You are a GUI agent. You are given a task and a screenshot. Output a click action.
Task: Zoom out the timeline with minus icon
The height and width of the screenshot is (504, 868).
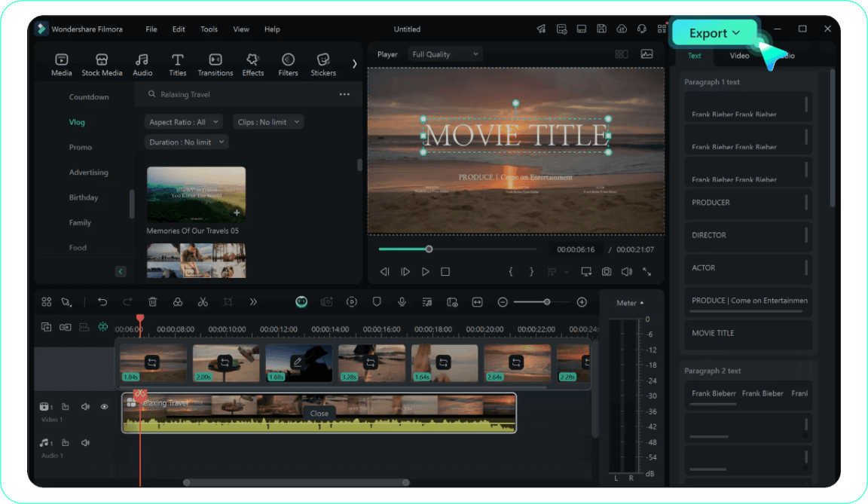(503, 302)
